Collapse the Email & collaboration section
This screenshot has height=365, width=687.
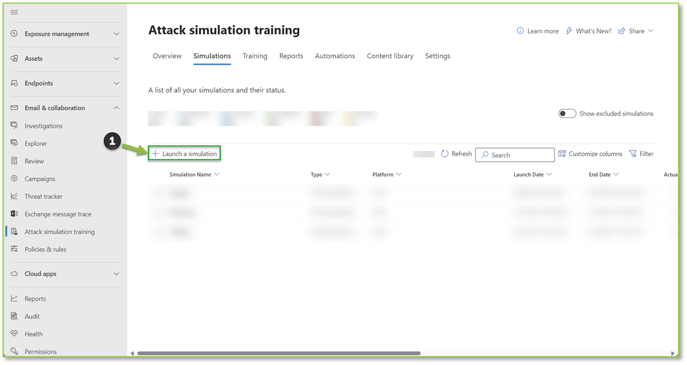pyautogui.click(x=116, y=108)
